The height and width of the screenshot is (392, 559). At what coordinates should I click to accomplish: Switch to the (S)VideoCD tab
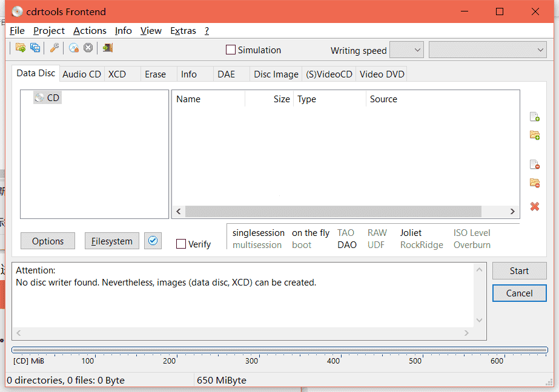(x=329, y=74)
